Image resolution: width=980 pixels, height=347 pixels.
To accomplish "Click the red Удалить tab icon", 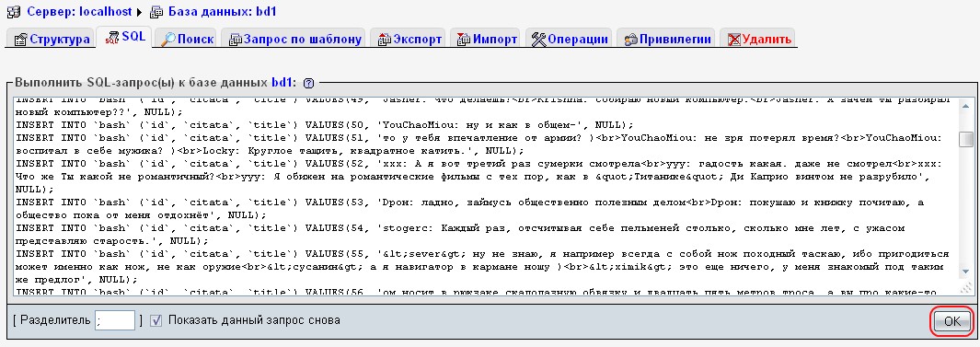I will [733, 40].
